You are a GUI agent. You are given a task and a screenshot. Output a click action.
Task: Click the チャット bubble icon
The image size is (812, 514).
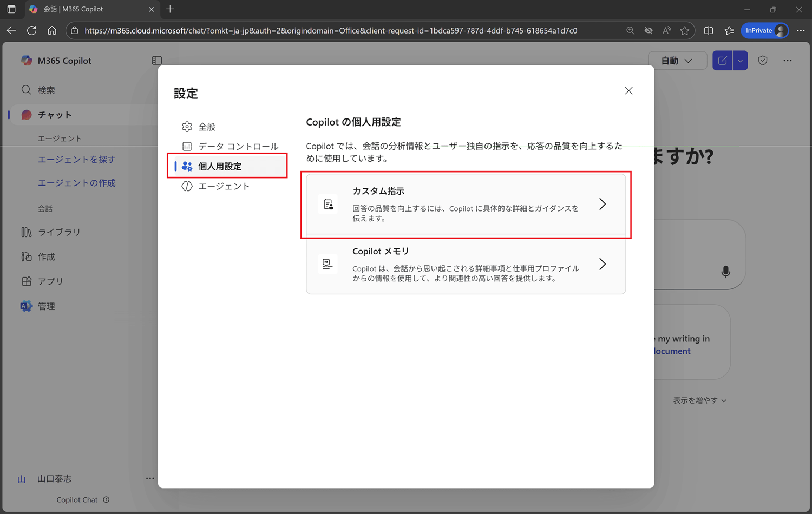pos(26,115)
